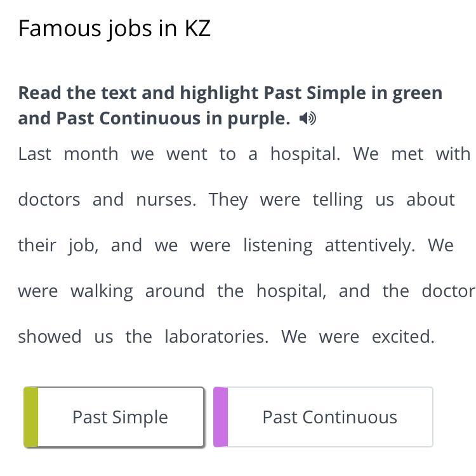
Task: Click the green Past Simple color swatch
Action: click(31, 417)
